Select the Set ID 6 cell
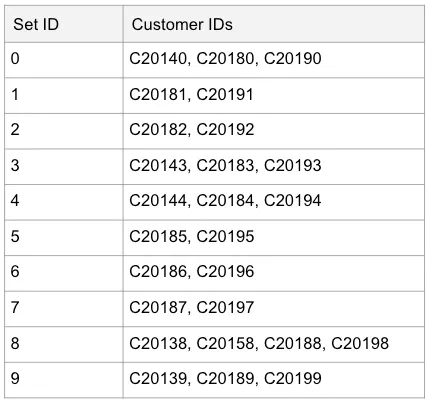Screen dimensions: 429x405 point(64,274)
